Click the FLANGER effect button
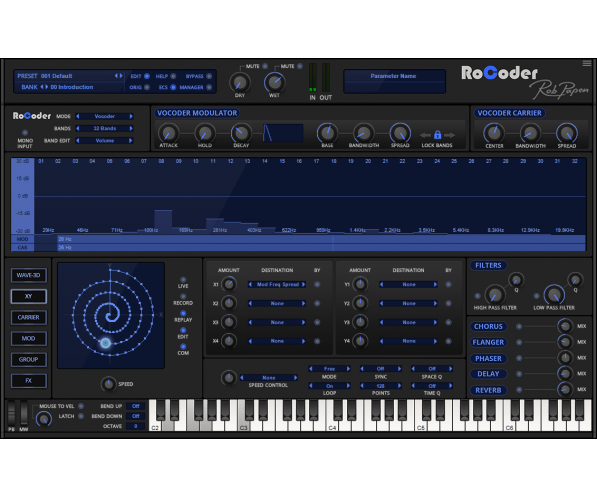 tap(488, 342)
